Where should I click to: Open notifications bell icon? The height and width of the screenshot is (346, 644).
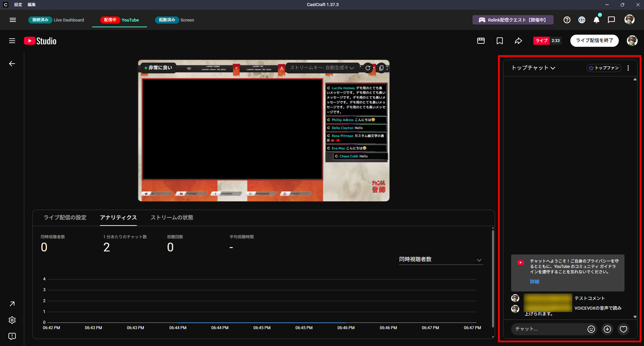(597, 20)
